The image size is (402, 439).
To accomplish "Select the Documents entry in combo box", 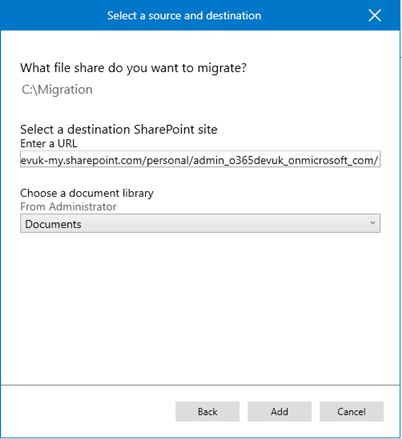I will (53, 224).
